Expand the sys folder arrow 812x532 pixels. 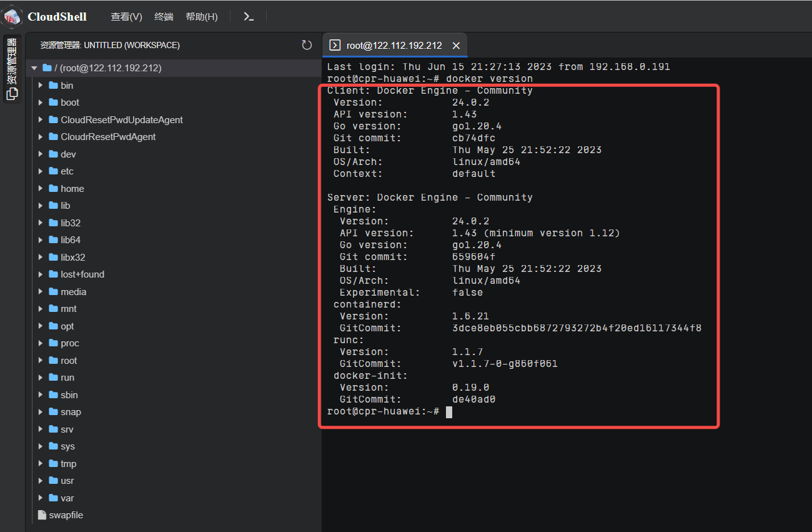(41, 446)
